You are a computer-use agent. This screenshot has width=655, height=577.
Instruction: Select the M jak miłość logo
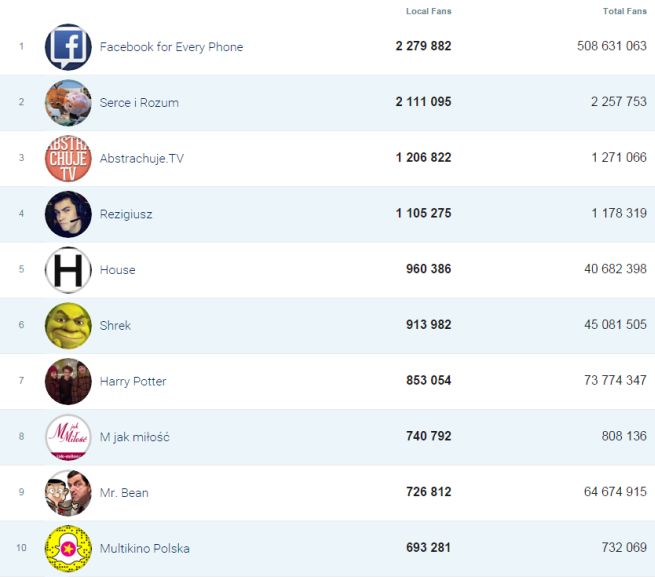pos(68,437)
